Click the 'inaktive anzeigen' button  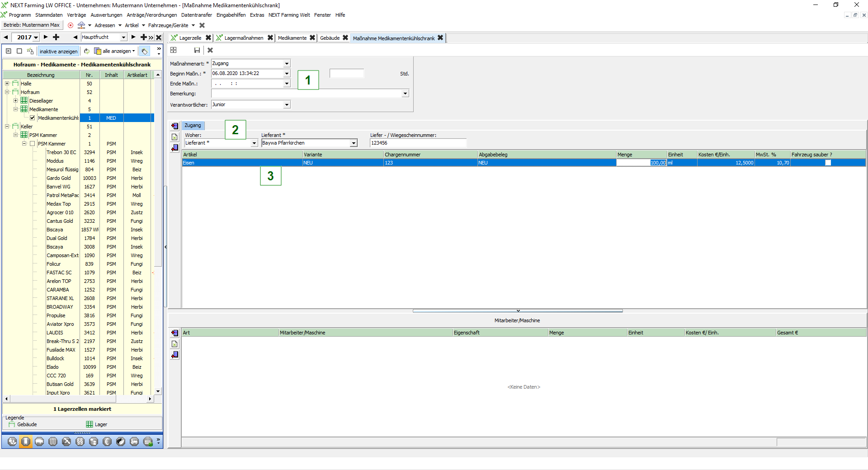click(x=58, y=51)
